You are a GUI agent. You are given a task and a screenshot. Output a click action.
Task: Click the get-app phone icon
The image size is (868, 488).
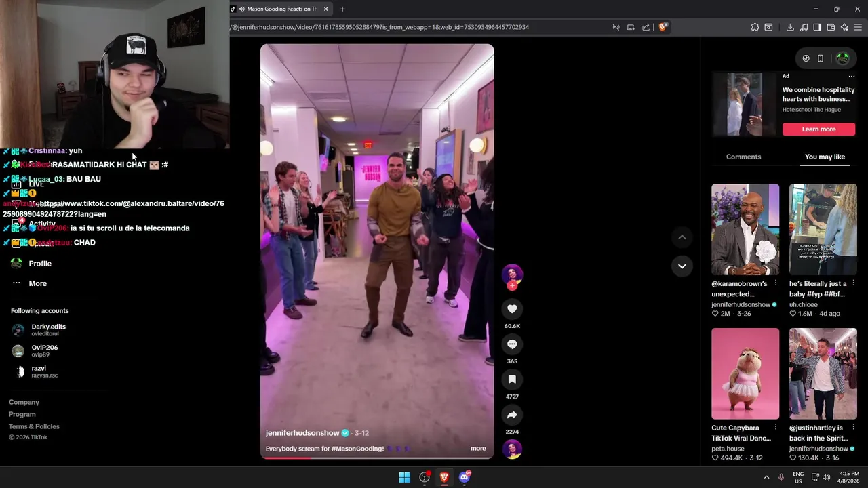click(x=821, y=58)
